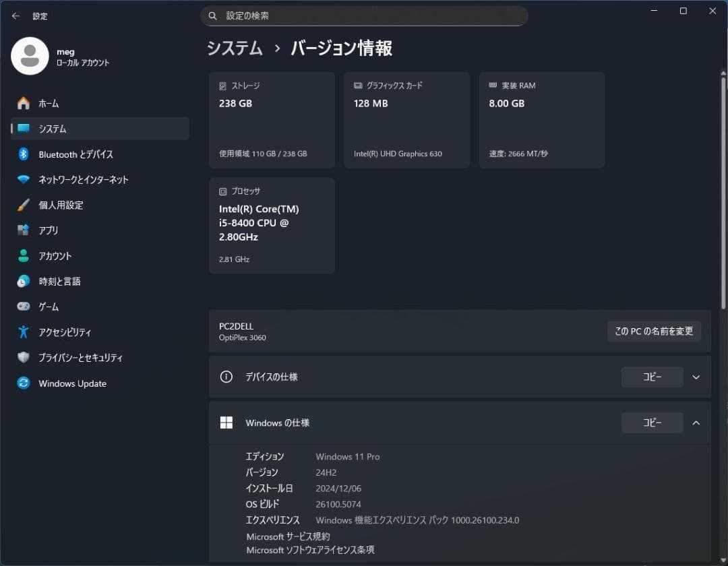Viewport: 728px width, 566px height.
Task: Click the 設定の検索 search box
Action: (x=364, y=15)
